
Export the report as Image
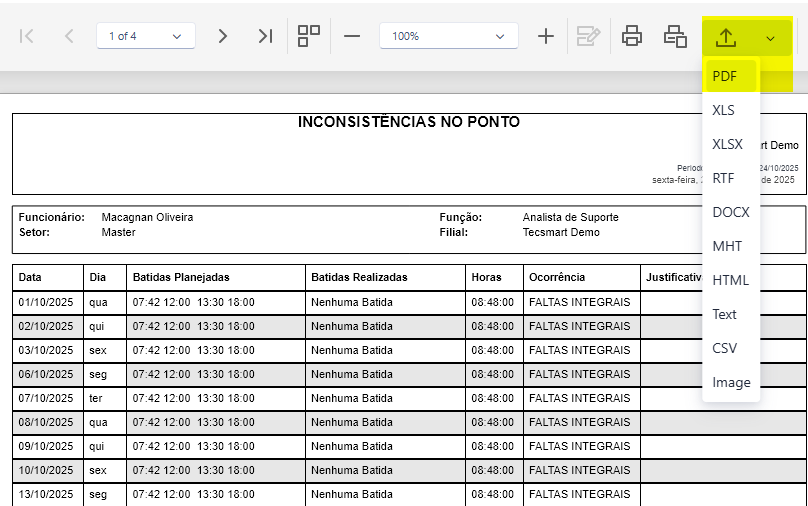730,382
